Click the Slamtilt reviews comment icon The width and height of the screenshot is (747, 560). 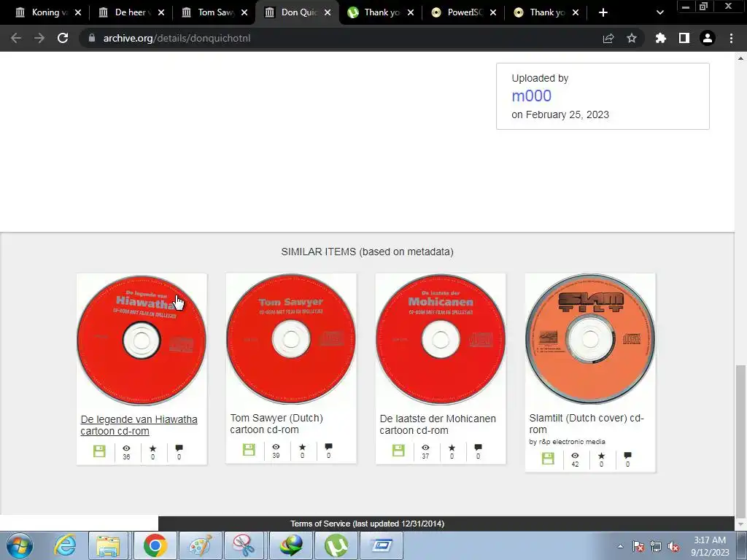tap(627, 455)
